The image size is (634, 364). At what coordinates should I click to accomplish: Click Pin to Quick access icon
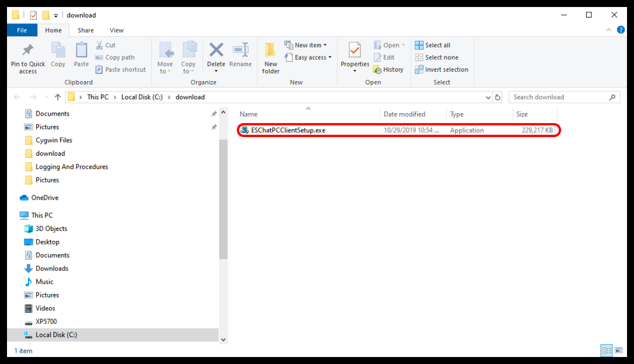pos(28,50)
